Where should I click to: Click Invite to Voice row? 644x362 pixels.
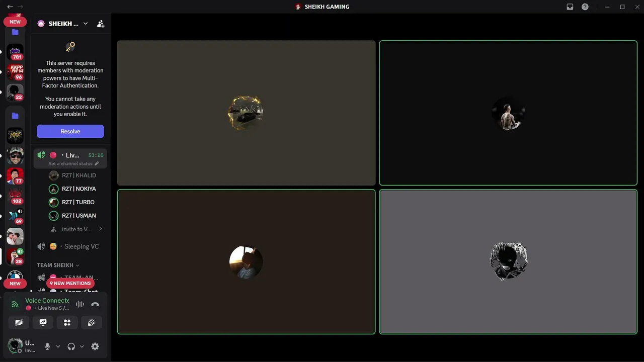76,229
